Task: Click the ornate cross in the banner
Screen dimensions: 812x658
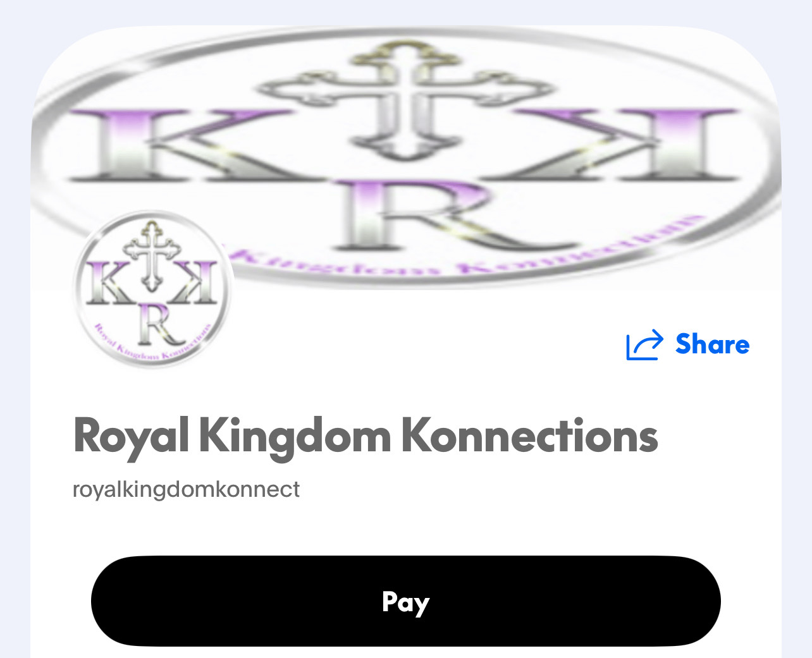Action: [x=405, y=98]
